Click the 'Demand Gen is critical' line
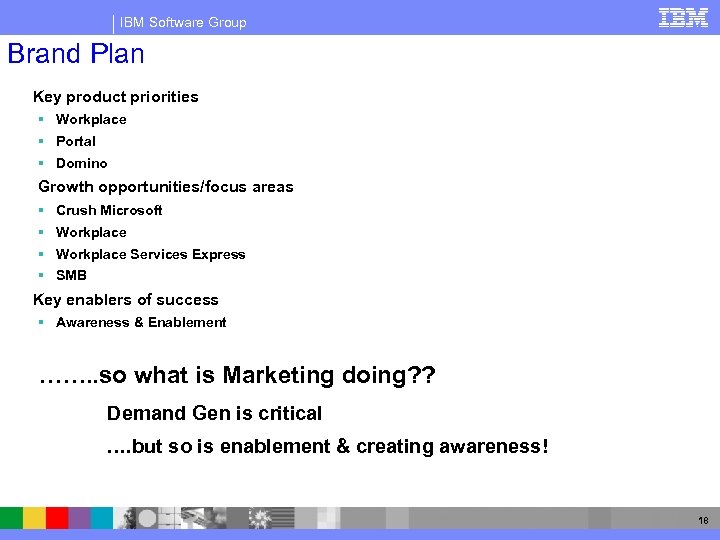Image resolution: width=720 pixels, height=540 pixels. [x=214, y=413]
